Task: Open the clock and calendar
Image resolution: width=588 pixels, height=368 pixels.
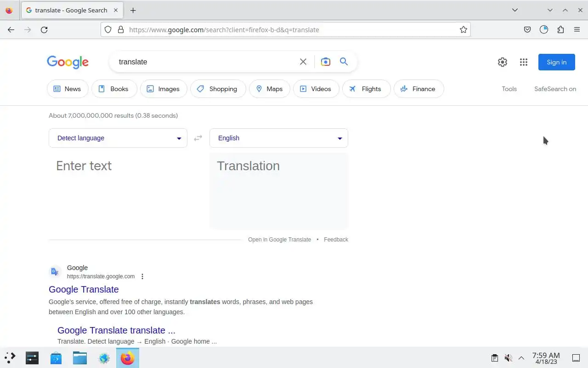Action: (546, 358)
